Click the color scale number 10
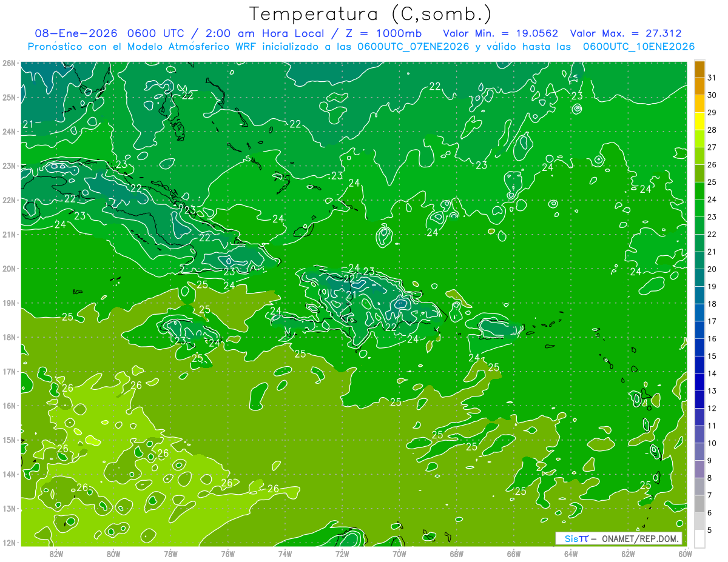Image resolution: width=728 pixels, height=562 pixels. (x=712, y=443)
